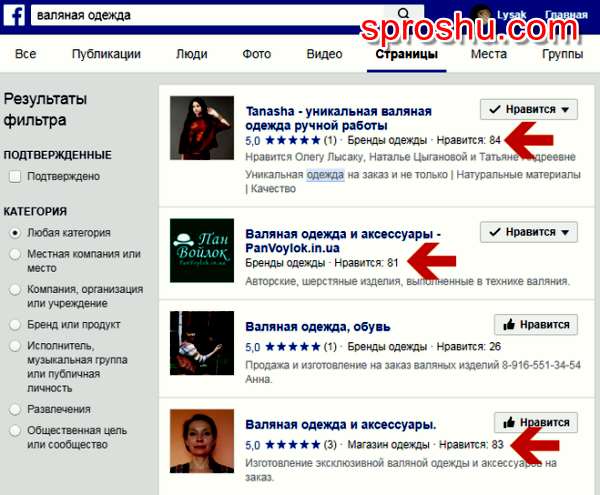Click the search field containing валяная одежда
Screen dimensions: 600x495
tap(207, 15)
